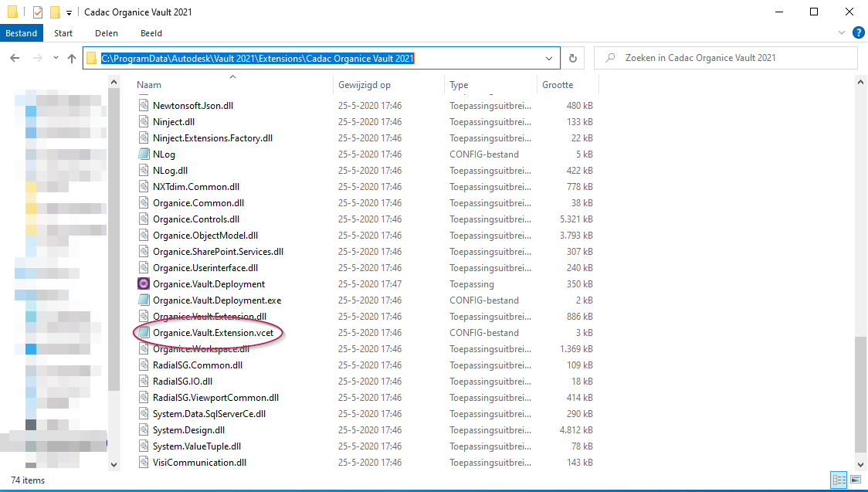Switch to Details view layout icon
868x492 pixels.
pos(839,480)
